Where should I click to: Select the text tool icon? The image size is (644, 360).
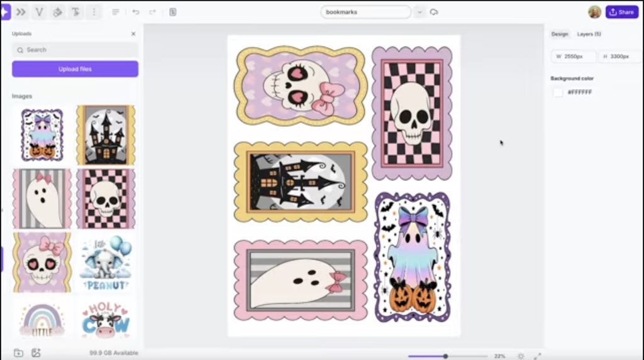76,13
